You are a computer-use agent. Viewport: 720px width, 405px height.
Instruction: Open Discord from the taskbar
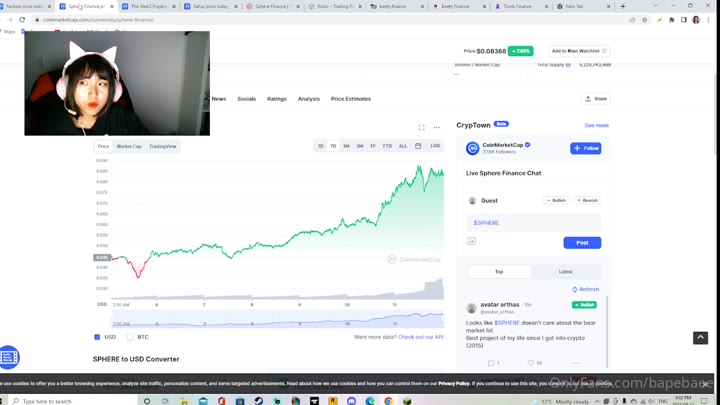coord(351,401)
